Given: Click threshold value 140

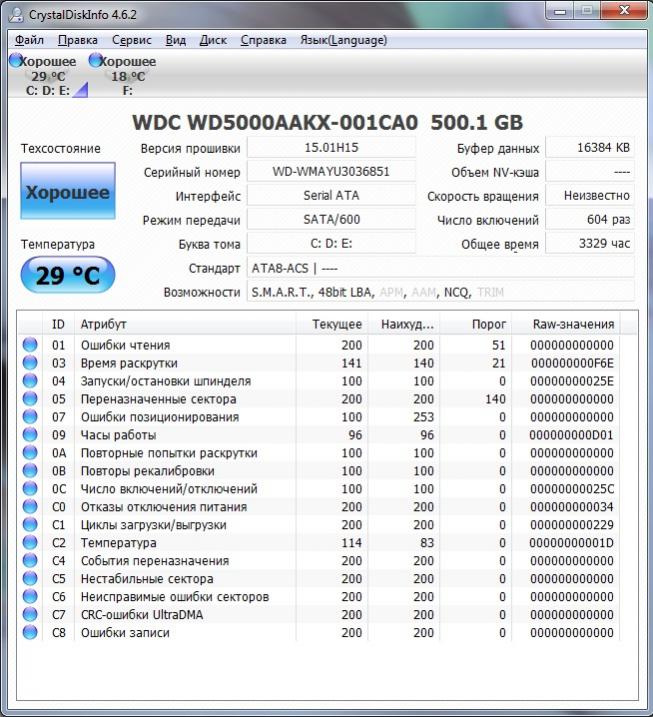Looking at the screenshot, I should click(x=495, y=399).
